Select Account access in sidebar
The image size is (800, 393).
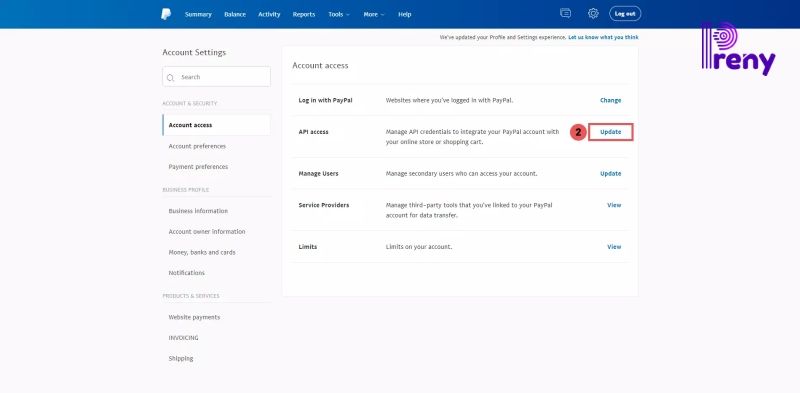click(x=216, y=125)
